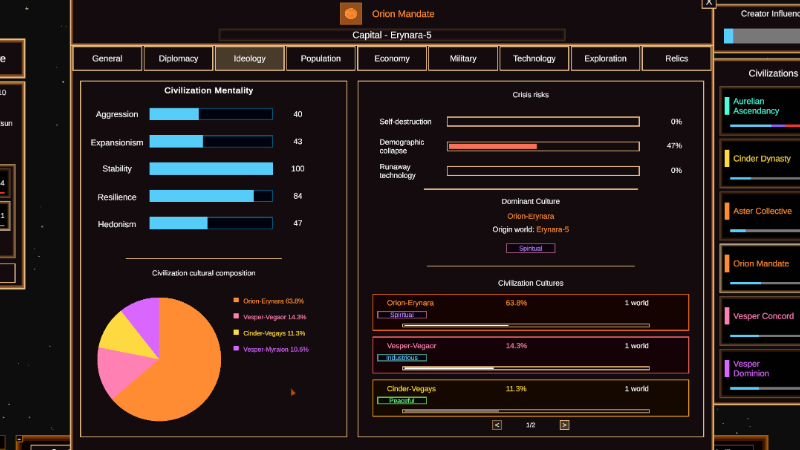Image resolution: width=800 pixels, height=450 pixels.
Task: Switch to the Diplomacy tab
Action: tap(178, 59)
